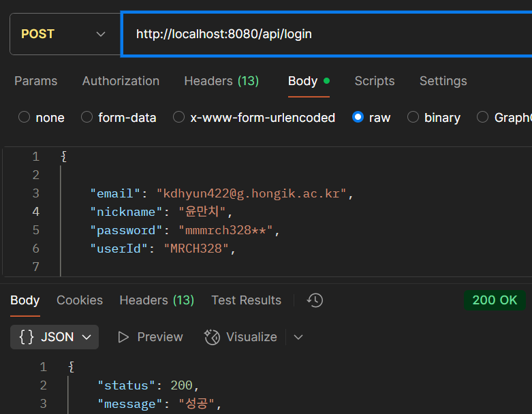Viewport: 532px width, 414px height.
Task: Click the opening brace on request line 1
Action: pyautogui.click(x=63, y=157)
